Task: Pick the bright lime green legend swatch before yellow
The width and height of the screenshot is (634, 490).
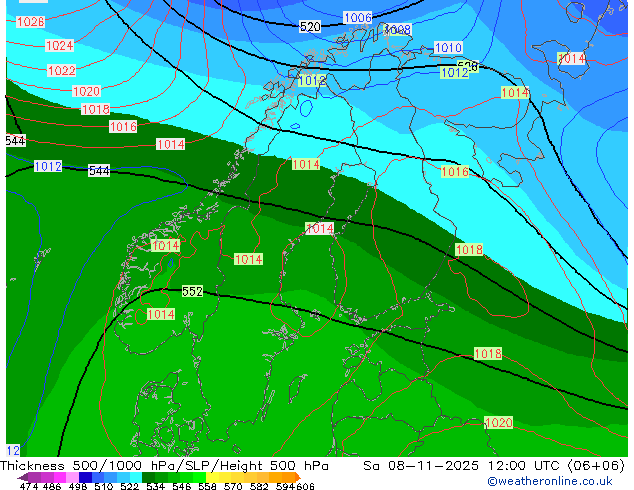Action: 199,477
